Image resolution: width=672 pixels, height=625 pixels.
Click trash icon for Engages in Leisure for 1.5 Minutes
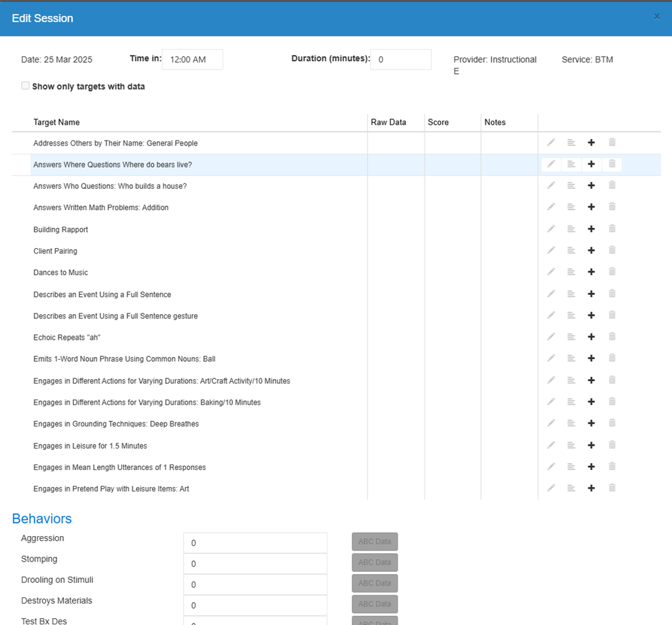(612, 446)
